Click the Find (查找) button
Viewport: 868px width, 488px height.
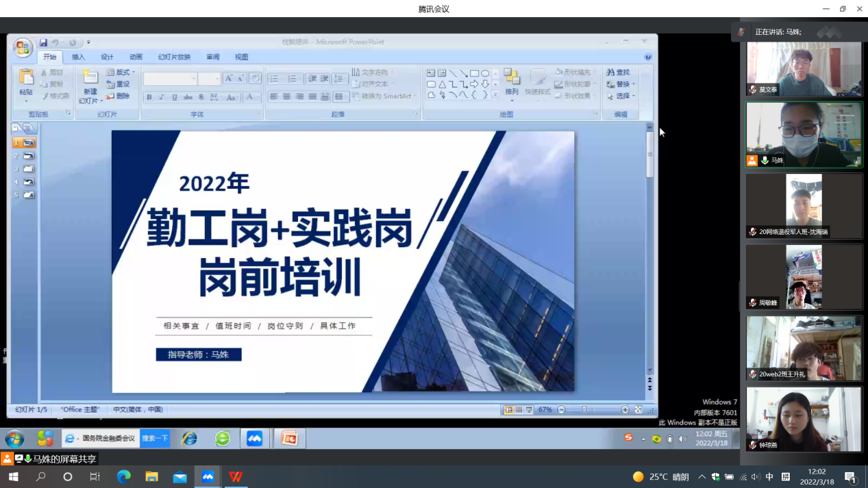(x=618, y=72)
